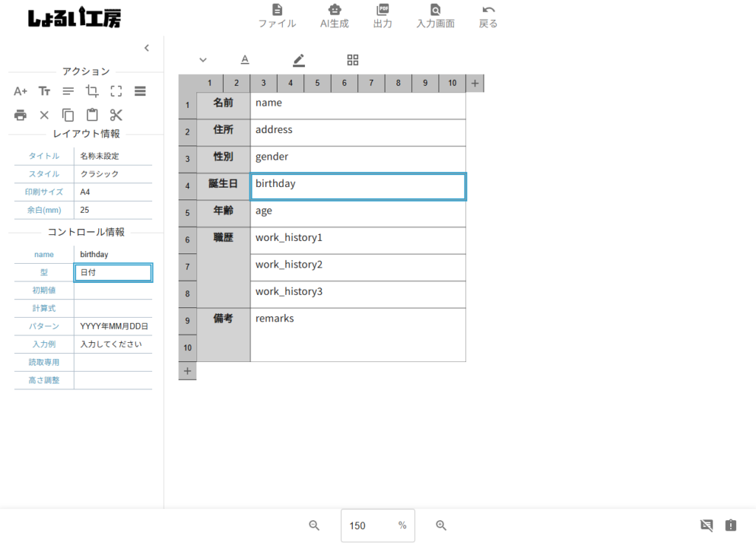Click the print icon in the actions panel
The width and height of the screenshot is (756, 546).
[x=21, y=115]
